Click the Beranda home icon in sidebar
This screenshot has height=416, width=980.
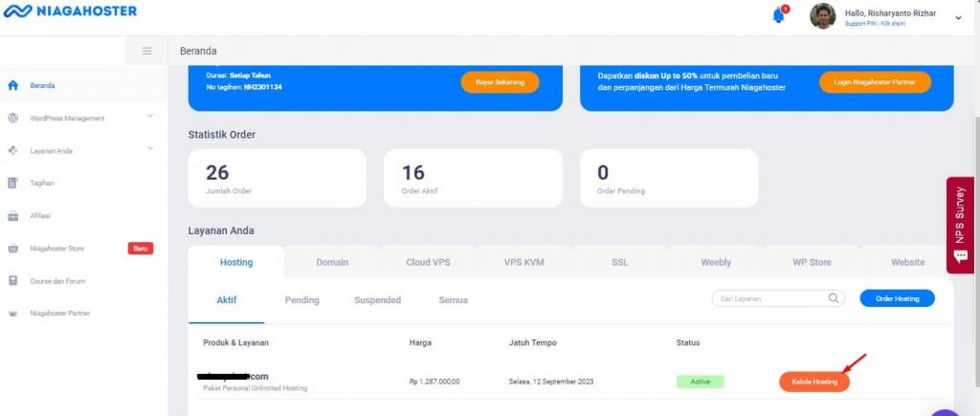tap(12, 85)
